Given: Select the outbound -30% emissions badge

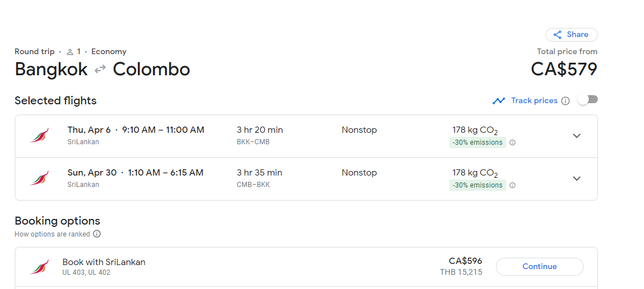Looking at the screenshot, I should 477,143.
